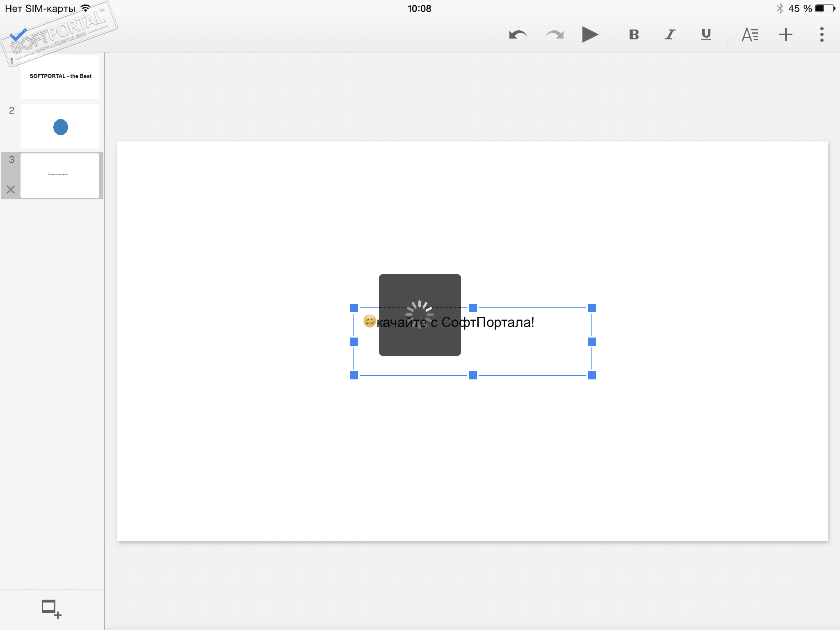The height and width of the screenshot is (630, 840).
Task: Delete slide 3 with X icon
Action: (11, 189)
